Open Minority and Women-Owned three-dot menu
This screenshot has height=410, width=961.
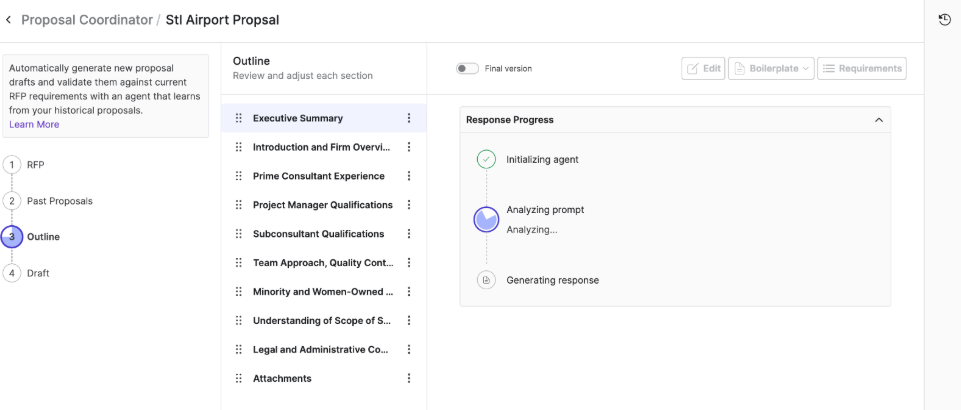click(x=409, y=292)
